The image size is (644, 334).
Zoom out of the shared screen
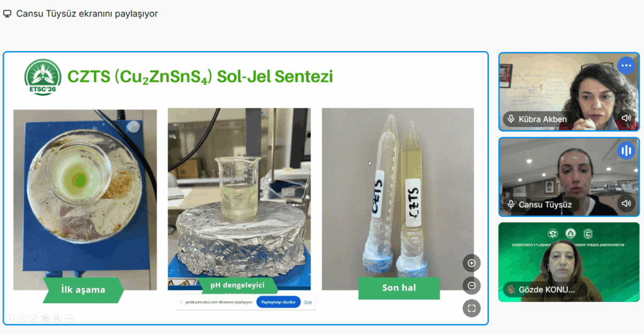tap(472, 286)
